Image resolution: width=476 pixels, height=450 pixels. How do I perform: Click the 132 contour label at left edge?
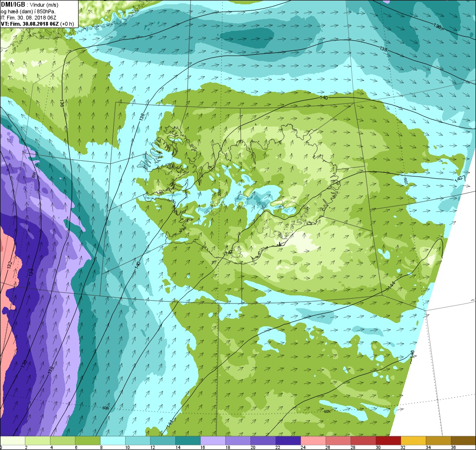coord(10,265)
